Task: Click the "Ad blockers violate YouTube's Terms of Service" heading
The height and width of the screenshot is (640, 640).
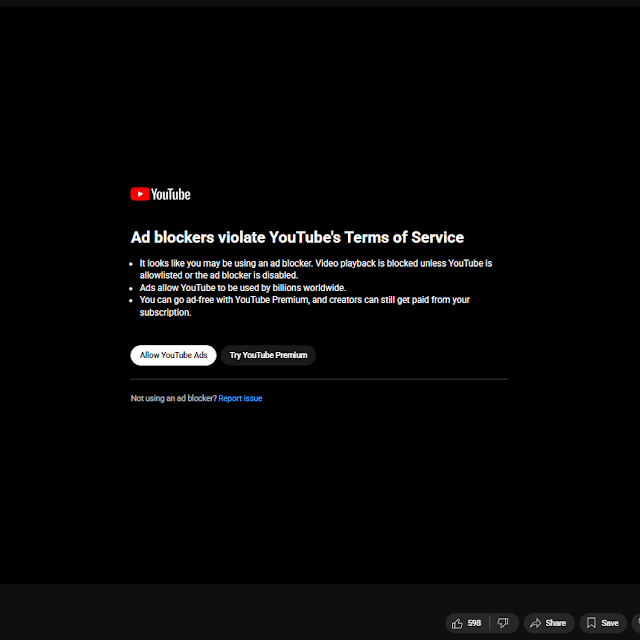Action: coord(297,237)
